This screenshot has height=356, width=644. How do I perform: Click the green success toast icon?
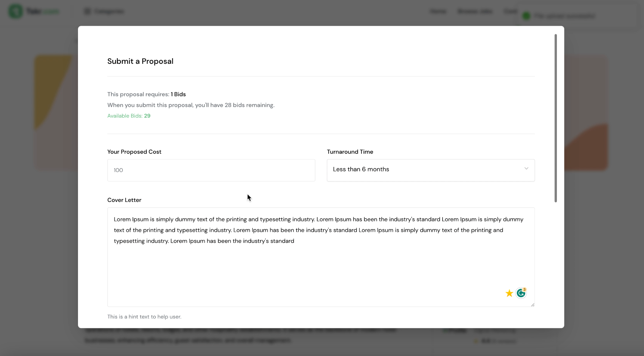[526, 16]
